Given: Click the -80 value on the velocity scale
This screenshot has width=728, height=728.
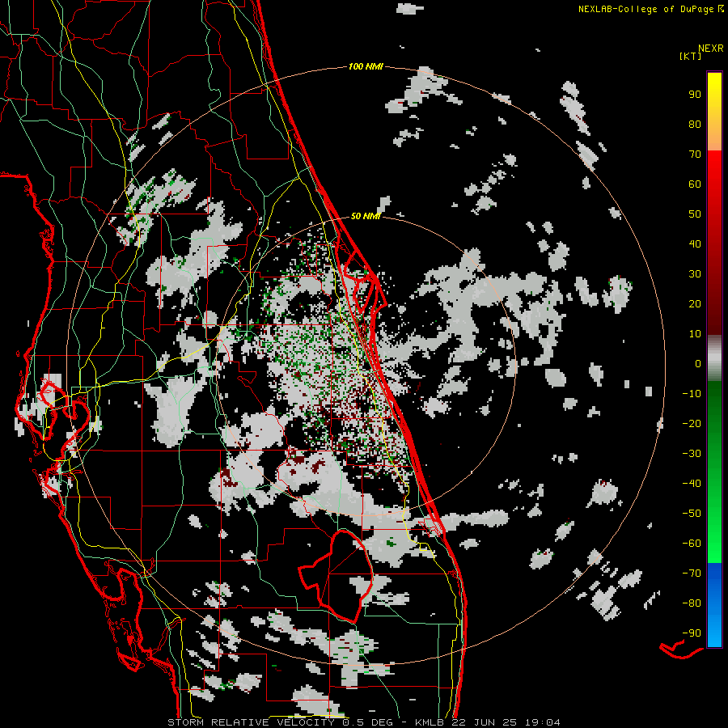Looking at the screenshot, I should point(692,603).
